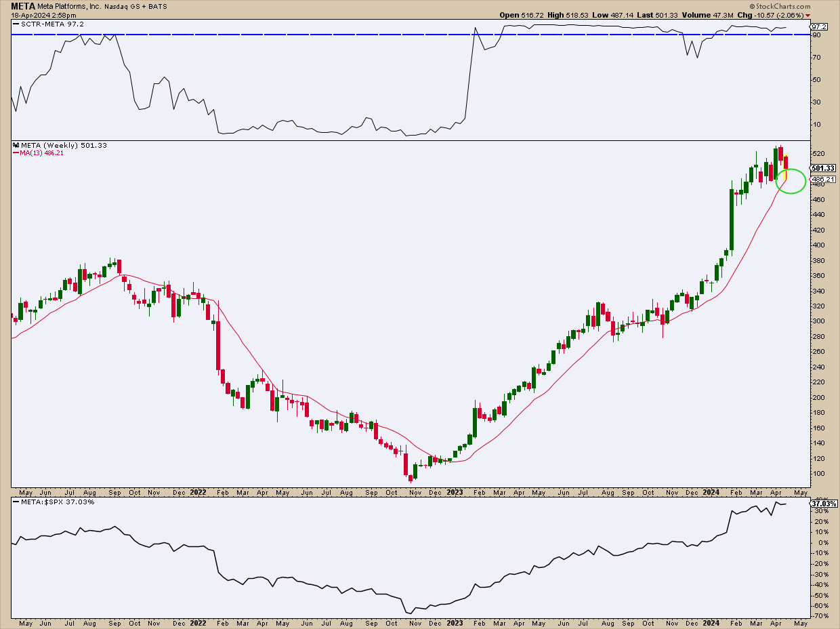Click the 300 price axis label
840x629 pixels.
click(818, 321)
